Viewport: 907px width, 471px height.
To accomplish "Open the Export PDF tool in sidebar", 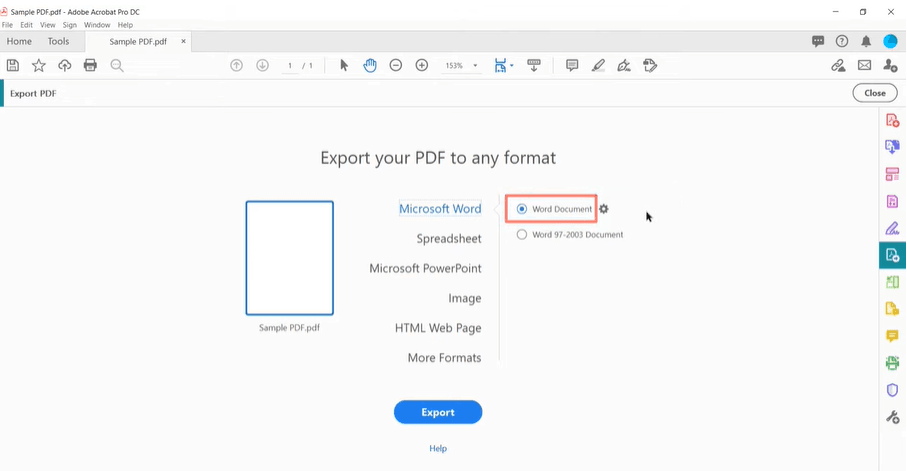I will tap(892, 255).
